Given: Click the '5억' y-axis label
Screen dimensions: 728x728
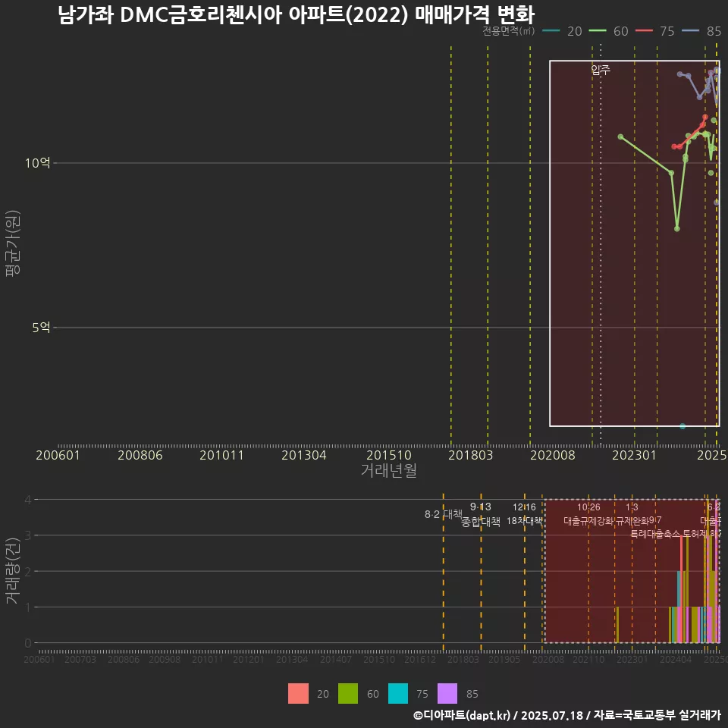Looking at the screenshot, I should (x=41, y=328).
